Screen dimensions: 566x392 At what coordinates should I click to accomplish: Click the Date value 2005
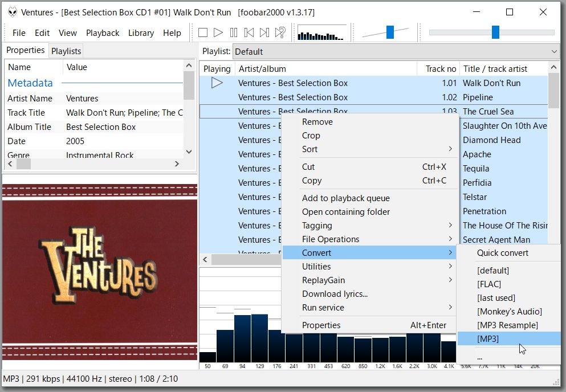click(75, 141)
